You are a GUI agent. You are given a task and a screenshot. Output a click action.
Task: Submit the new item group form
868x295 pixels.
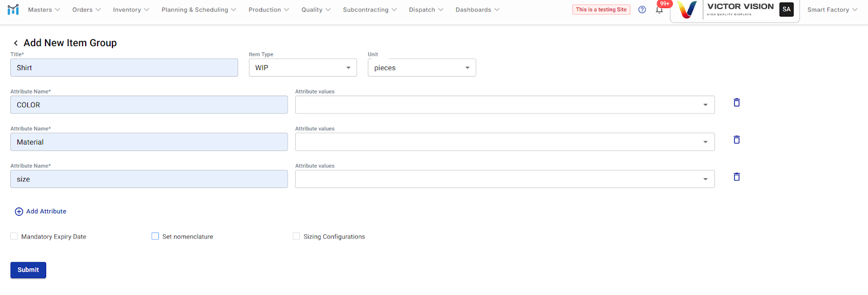point(28,270)
